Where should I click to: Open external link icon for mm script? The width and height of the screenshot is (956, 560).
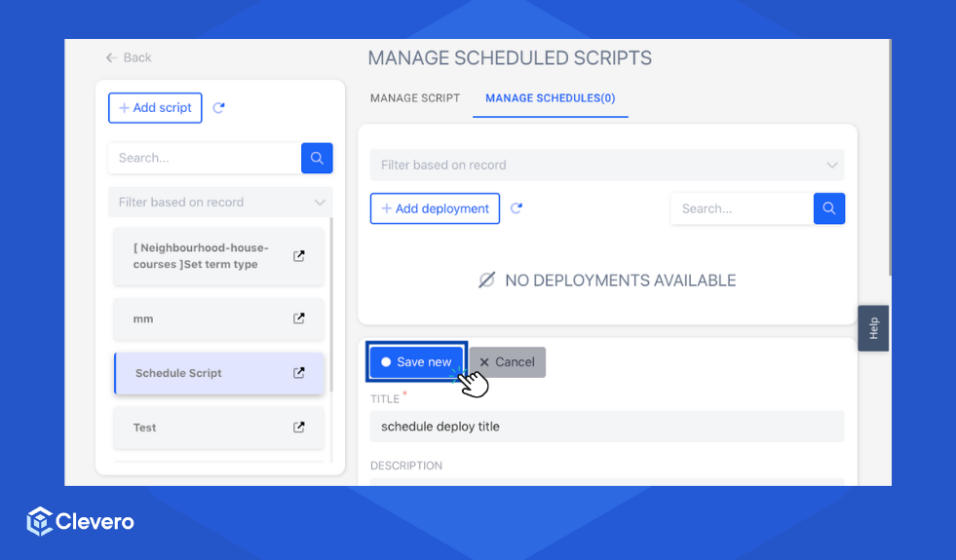pyautogui.click(x=299, y=318)
